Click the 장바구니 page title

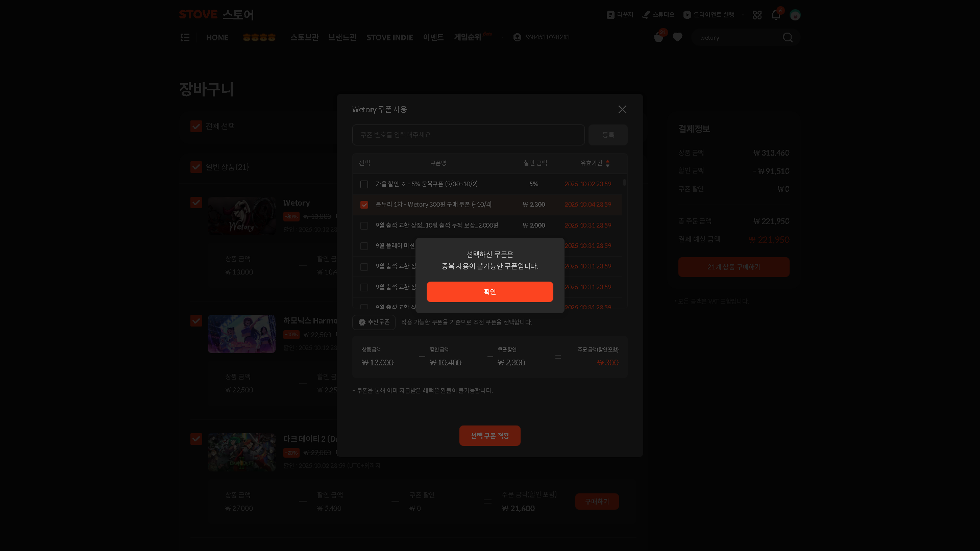pos(207,89)
